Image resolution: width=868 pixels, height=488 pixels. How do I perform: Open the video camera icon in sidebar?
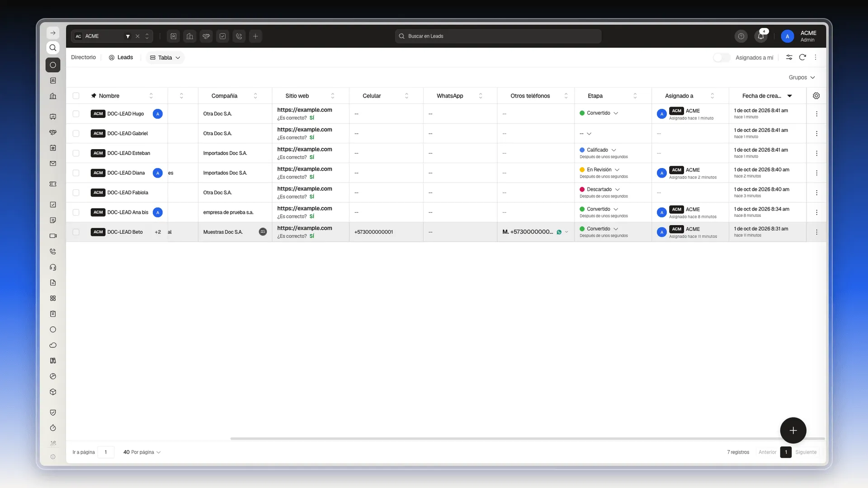(x=53, y=236)
